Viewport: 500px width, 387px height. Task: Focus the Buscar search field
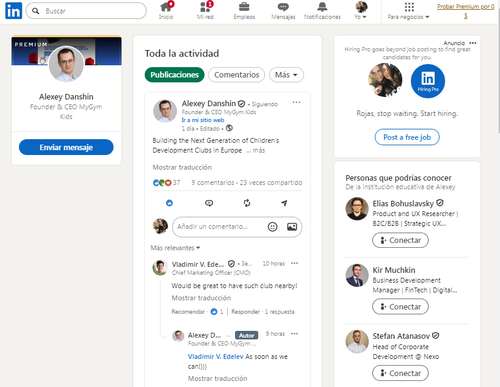click(x=86, y=11)
